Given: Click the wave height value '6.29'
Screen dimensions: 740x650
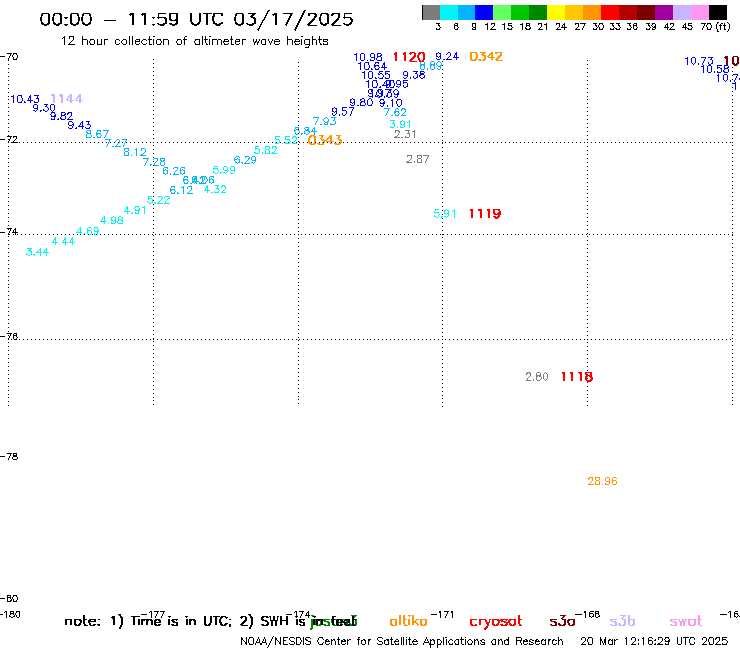Looking at the screenshot, I should [x=245, y=160].
